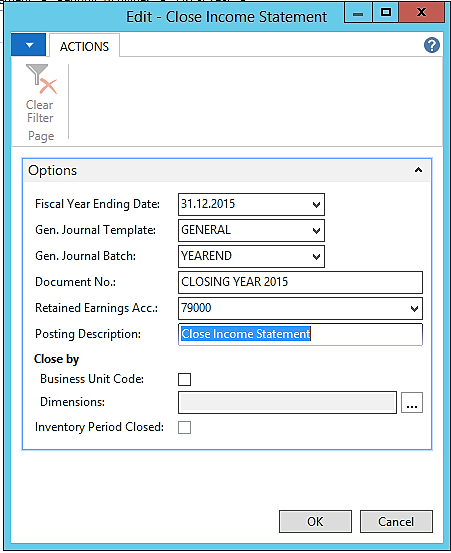Screen dimensions: 451x553
Task: Confirm with the OK button
Action: [x=315, y=521]
